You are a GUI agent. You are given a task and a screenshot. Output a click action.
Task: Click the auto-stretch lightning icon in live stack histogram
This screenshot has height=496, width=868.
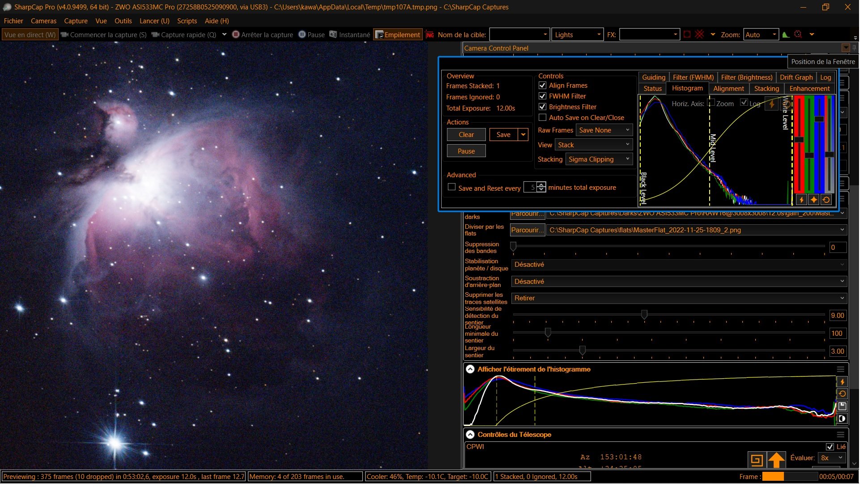[772, 104]
